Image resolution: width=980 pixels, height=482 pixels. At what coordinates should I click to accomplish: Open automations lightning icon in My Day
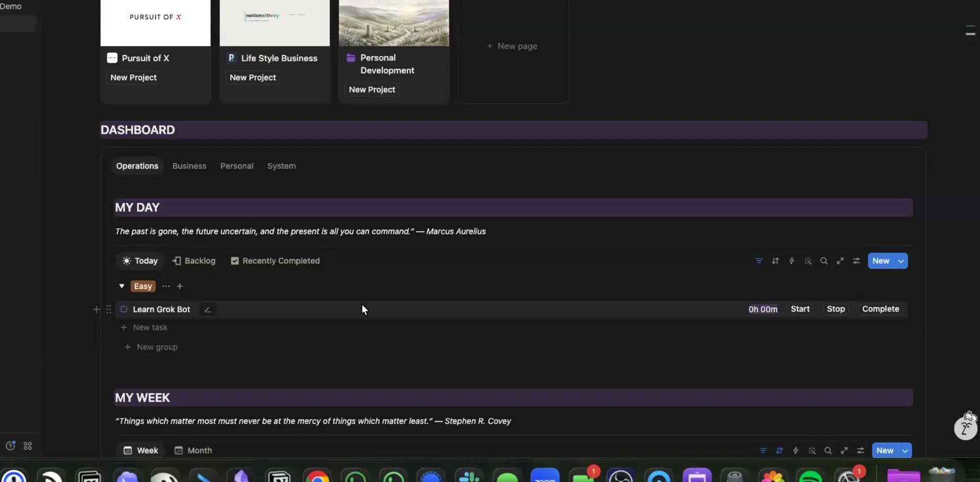pos(792,261)
